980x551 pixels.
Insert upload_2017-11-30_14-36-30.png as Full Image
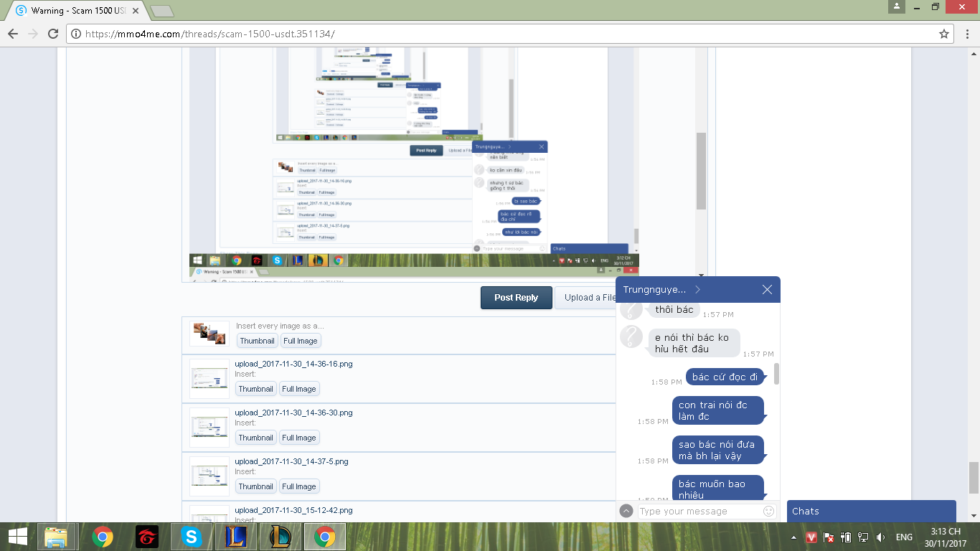point(299,438)
